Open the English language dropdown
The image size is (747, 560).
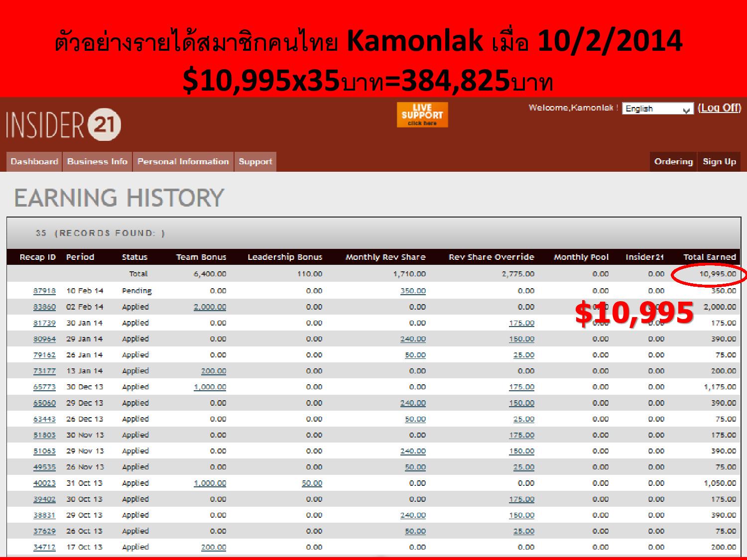click(657, 109)
